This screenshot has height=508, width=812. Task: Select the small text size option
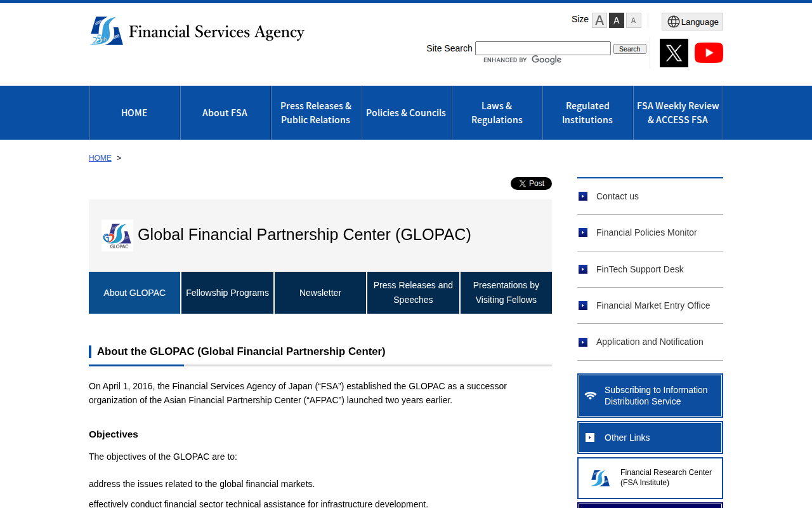pos(634,20)
